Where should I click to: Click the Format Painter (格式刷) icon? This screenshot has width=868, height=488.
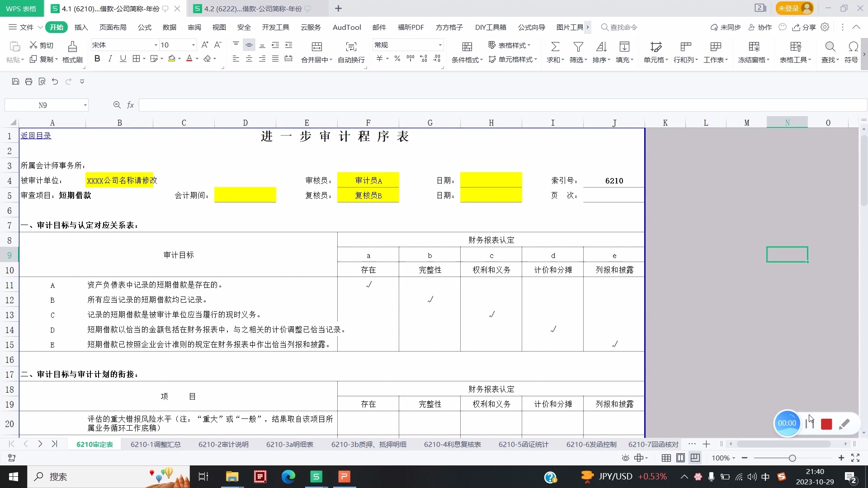[x=72, y=47]
